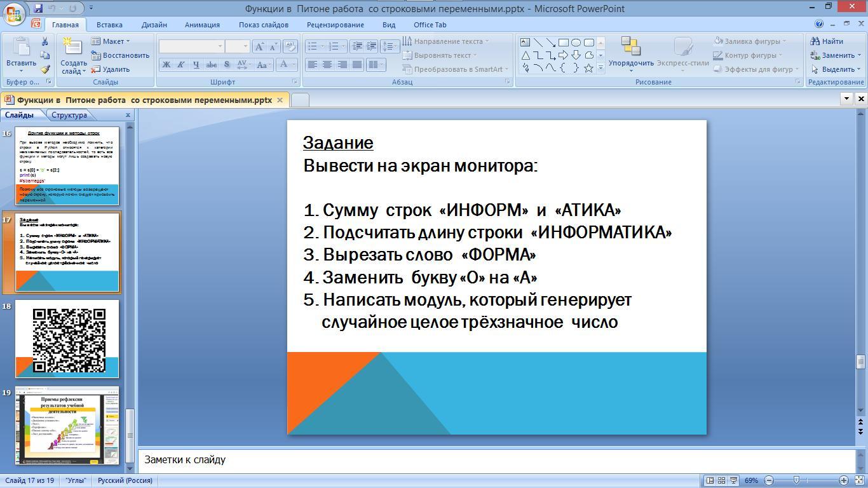868x488 pixels.
Task: Select the Right Arrow block shape
Action: [x=563, y=55]
